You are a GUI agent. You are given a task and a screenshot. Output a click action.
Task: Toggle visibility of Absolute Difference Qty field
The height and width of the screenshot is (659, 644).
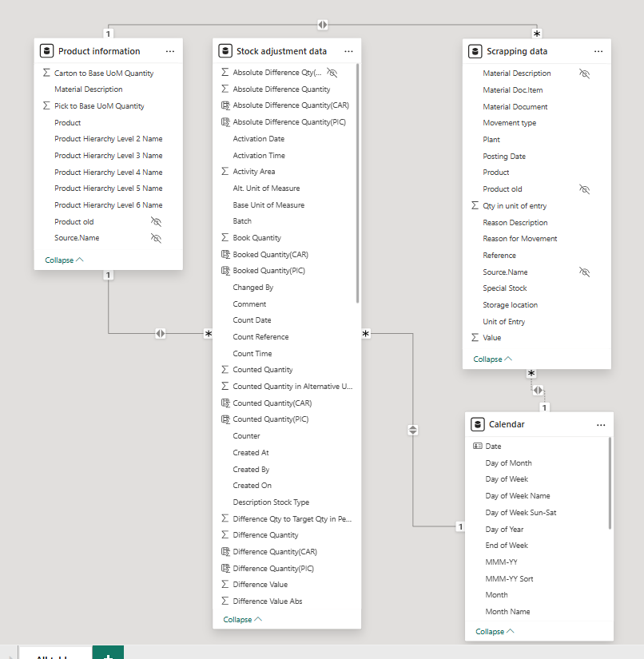[x=332, y=73]
